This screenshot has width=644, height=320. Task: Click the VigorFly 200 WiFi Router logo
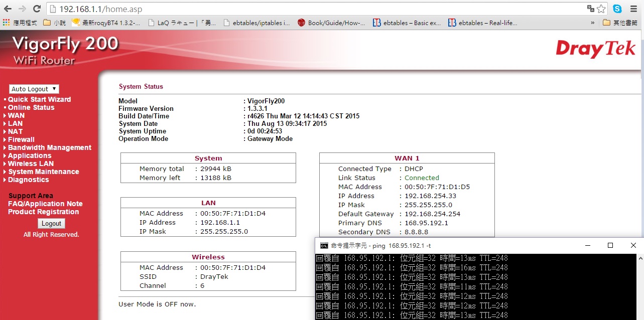(x=65, y=50)
